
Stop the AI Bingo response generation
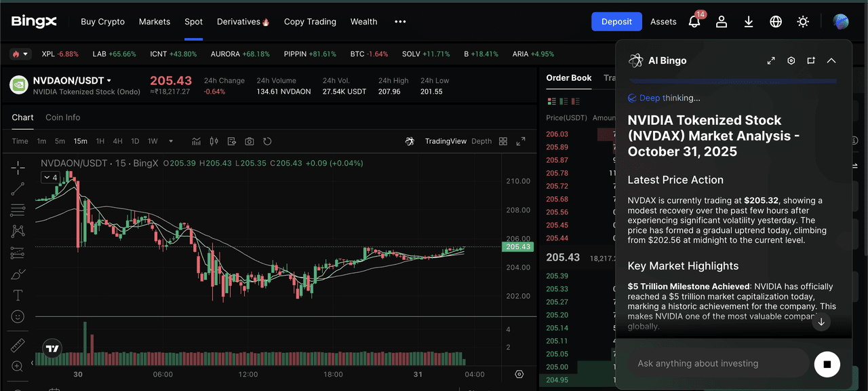pyautogui.click(x=827, y=364)
